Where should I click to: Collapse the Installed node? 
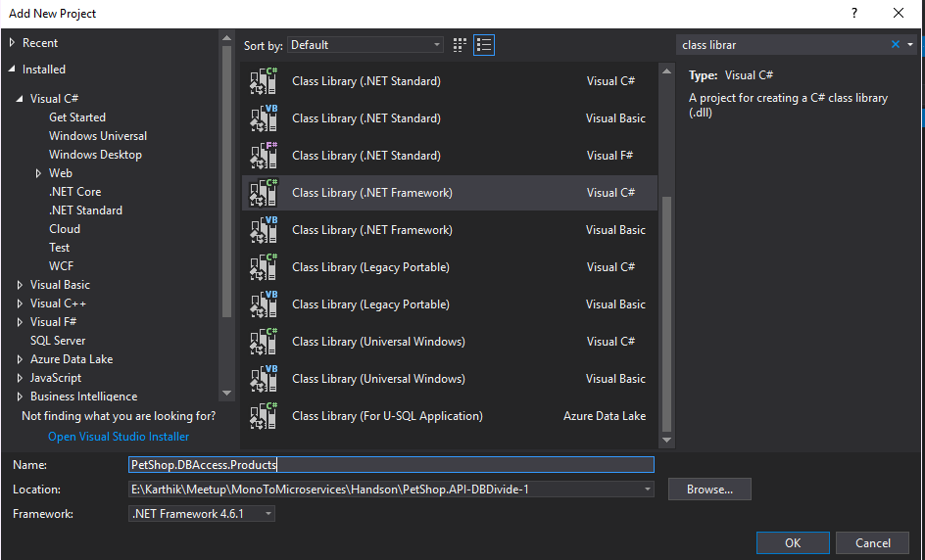[x=12, y=69]
